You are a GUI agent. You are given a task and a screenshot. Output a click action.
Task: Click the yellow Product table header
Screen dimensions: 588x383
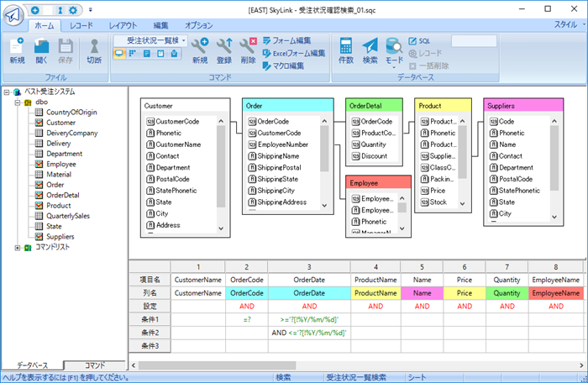[x=443, y=106]
